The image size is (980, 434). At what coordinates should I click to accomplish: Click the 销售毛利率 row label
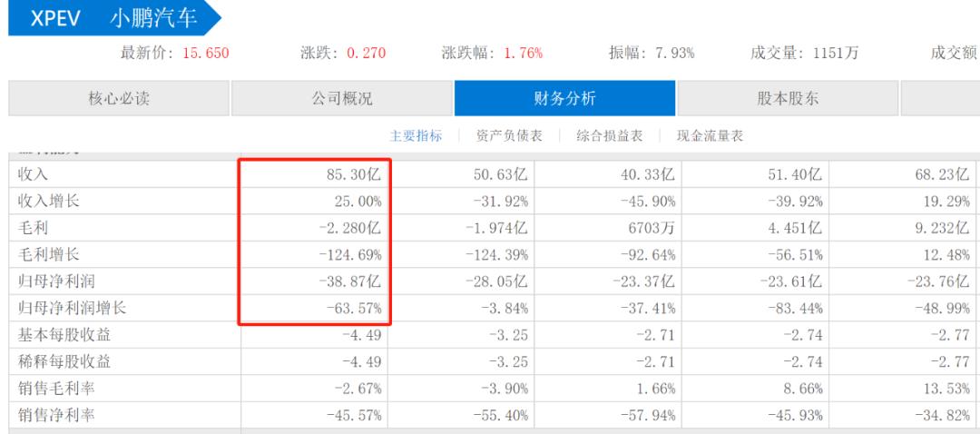(x=56, y=389)
